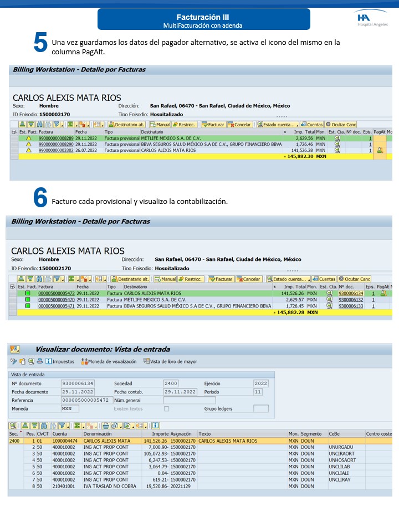This screenshot has height=532, width=399.
Task: Click the Nº documento input field
Action: coord(79,383)
